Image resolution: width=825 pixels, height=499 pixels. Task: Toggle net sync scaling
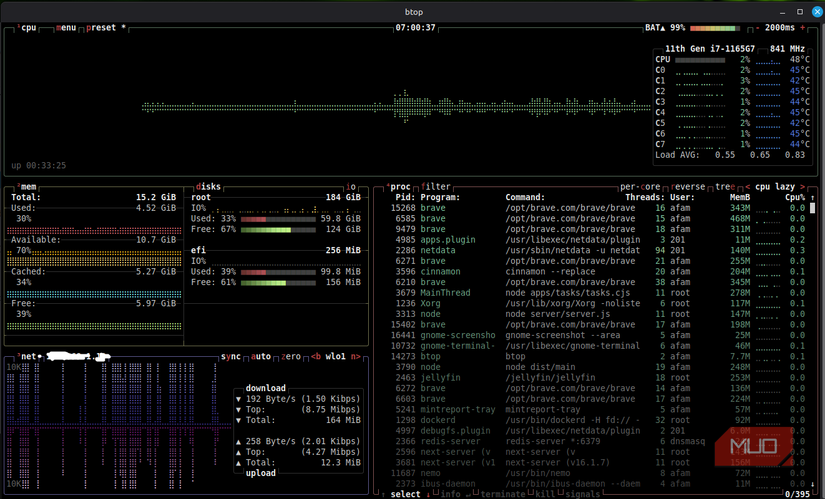click(x=231, y=356)
